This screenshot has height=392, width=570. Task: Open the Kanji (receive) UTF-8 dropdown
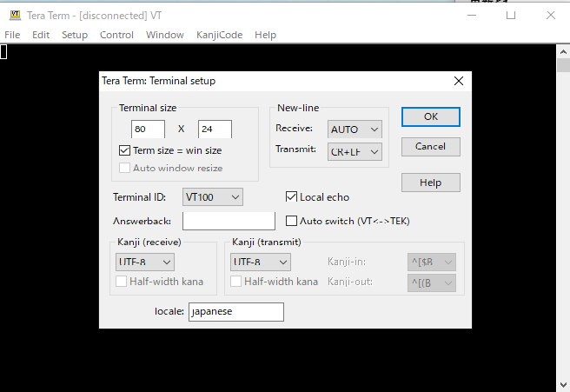pyautogui.click(x=145, y=262)
